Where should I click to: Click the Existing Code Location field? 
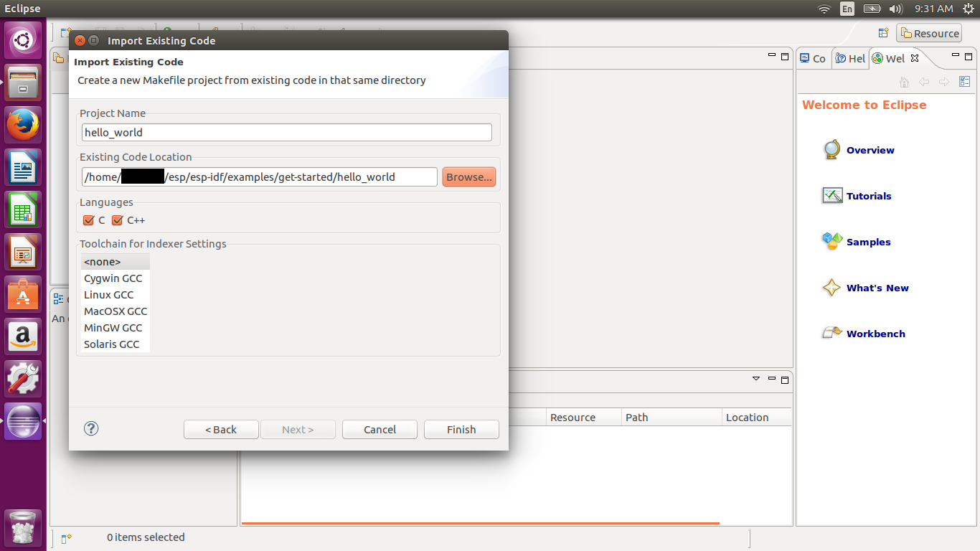(260, 176)
